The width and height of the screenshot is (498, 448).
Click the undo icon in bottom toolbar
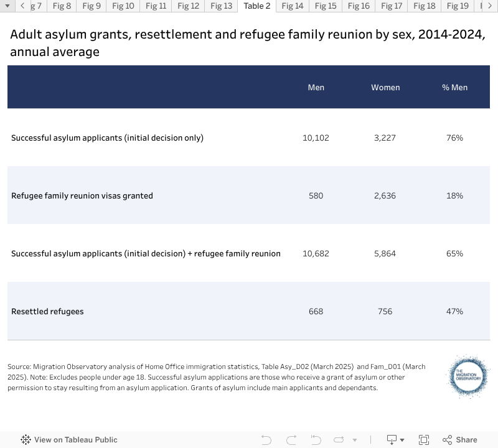pyautogui.click(x=266, y=440)
